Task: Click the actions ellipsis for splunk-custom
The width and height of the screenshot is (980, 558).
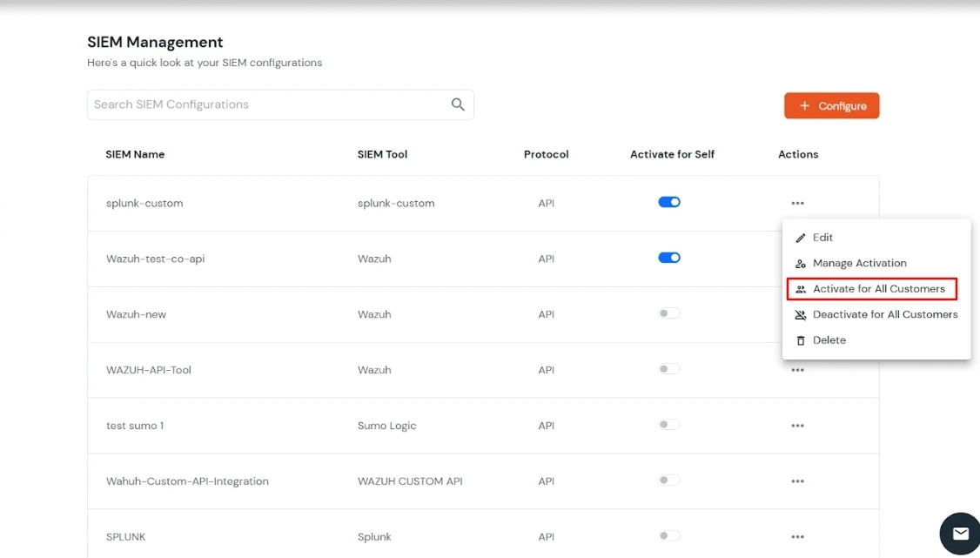Action: pos(797,202)
